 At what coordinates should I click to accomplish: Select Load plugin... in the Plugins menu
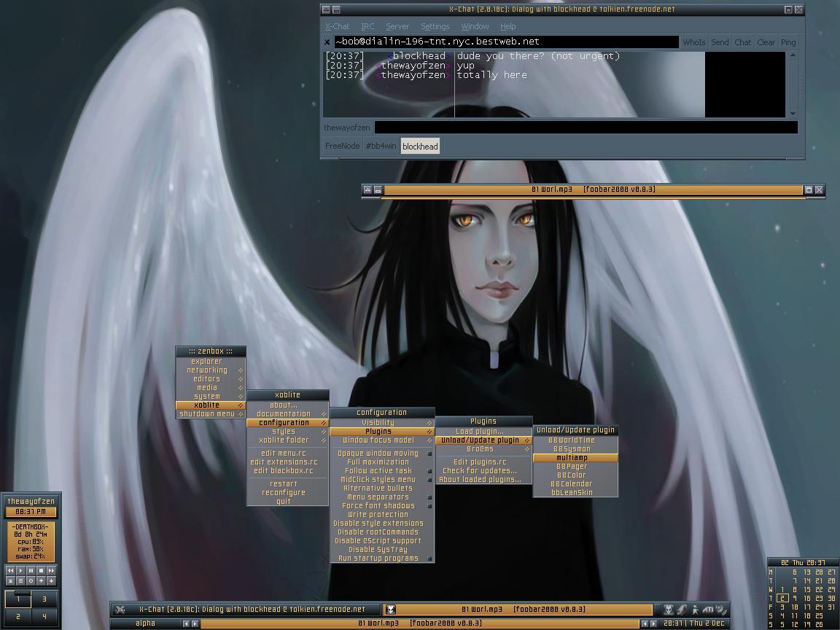483,431
